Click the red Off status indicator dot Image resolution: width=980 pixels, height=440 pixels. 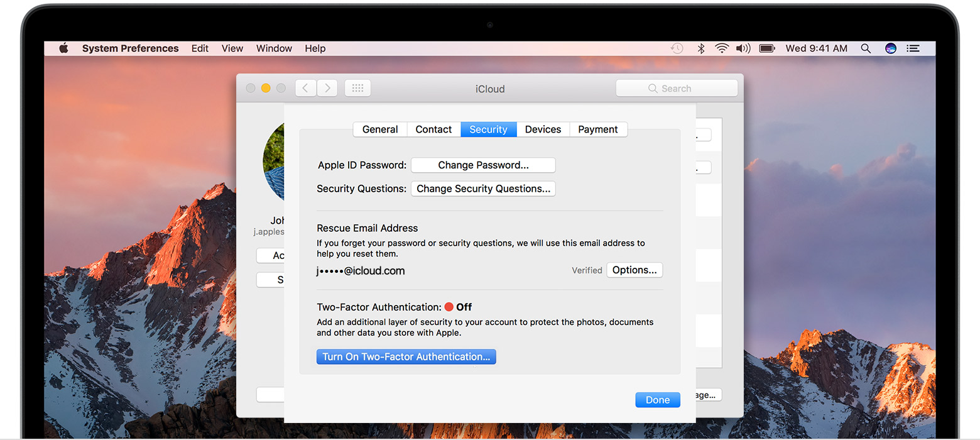tap(449, 307)
